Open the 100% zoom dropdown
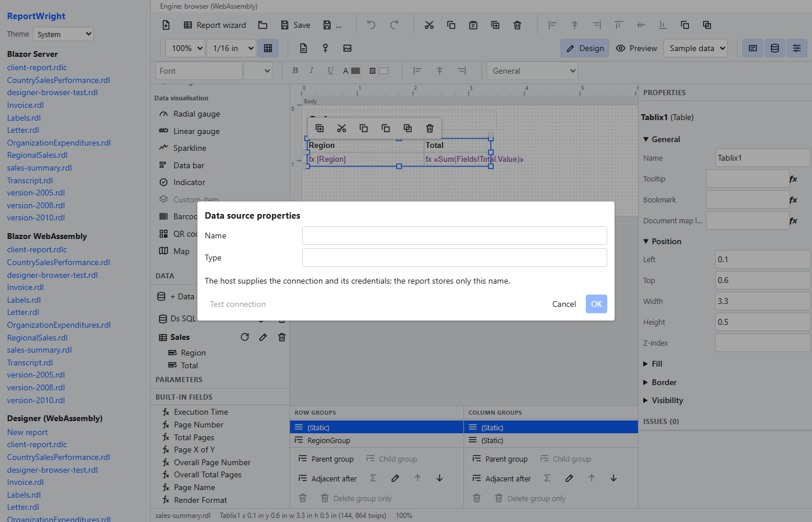The image size is (812, 522). [x=186, y=48]
